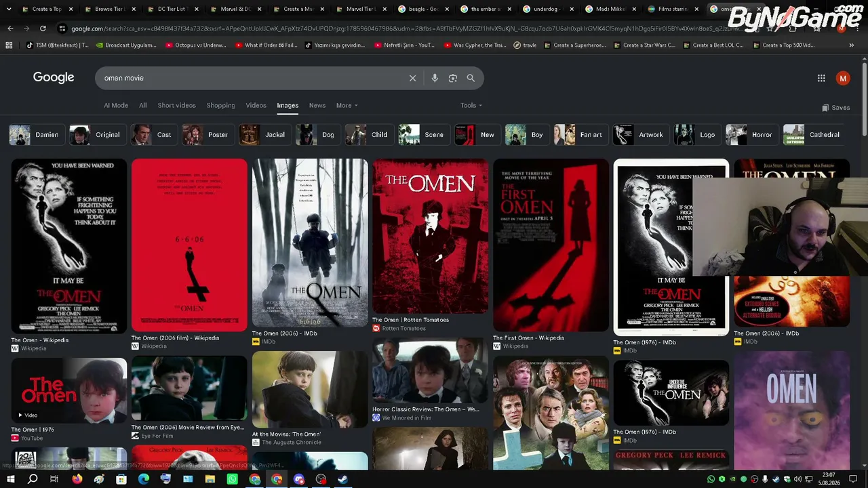Open the Short videos tab
The image size is (868, 488).
[176, 105]
